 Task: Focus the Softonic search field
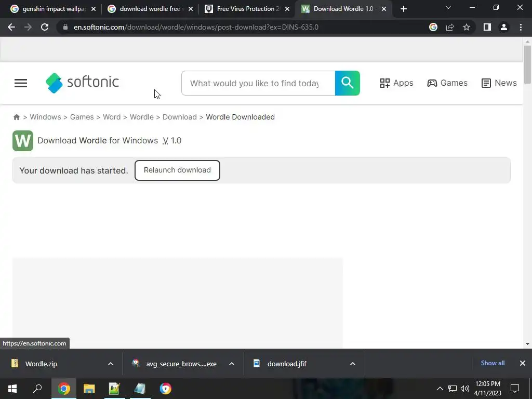click(258, 83)
